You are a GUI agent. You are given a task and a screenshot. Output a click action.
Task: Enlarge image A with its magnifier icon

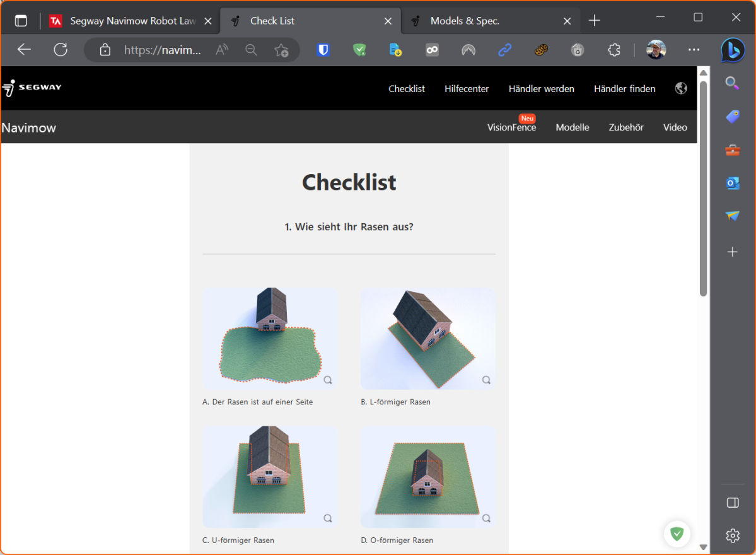click(x=328, y=380)
